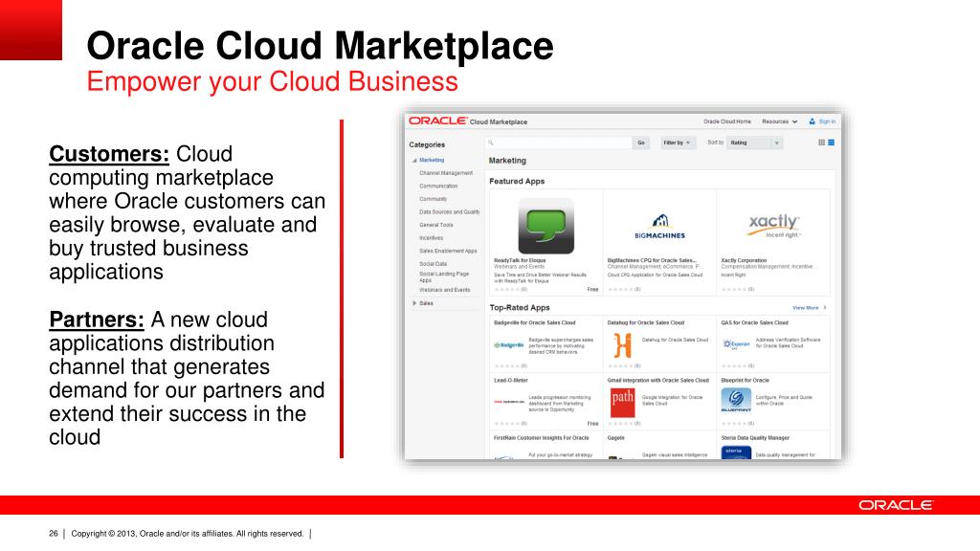
Task: Open Blueprint for Oracle title link
Action: pos(745,380)
